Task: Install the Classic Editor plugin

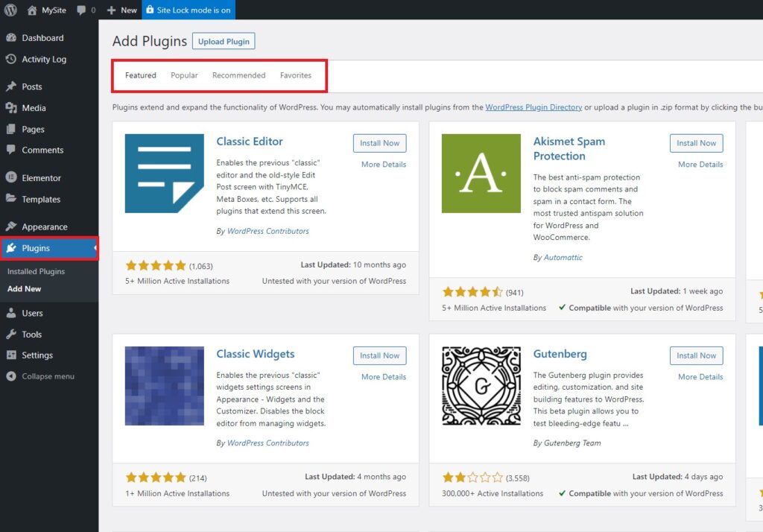Action: pos(379,143)
